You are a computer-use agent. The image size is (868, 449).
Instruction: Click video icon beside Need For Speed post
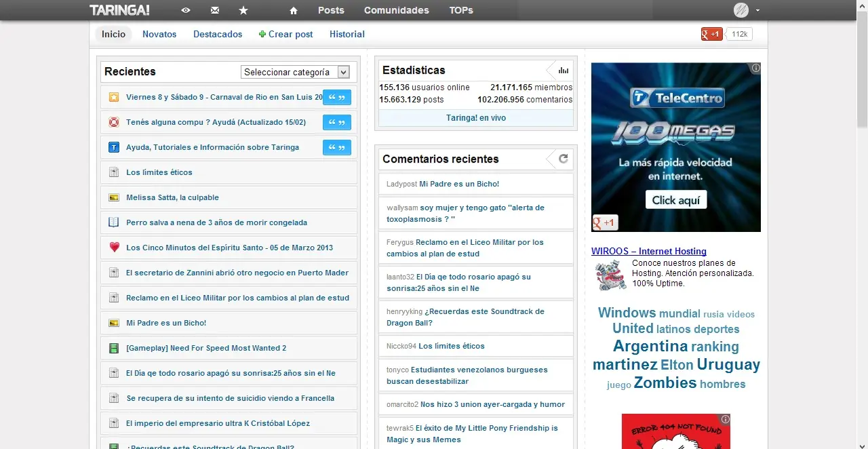coord(114,348)
